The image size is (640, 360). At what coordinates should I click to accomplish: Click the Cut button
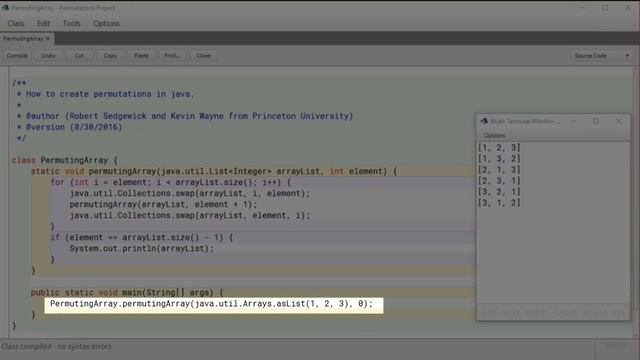[79, 56]
